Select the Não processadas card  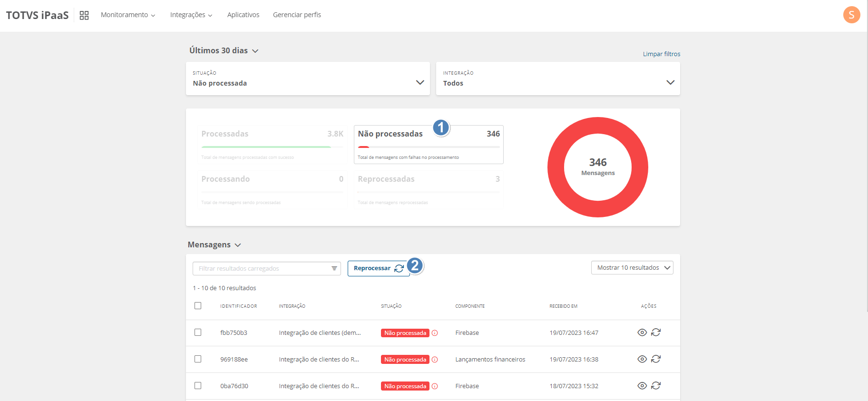point(429,145)
